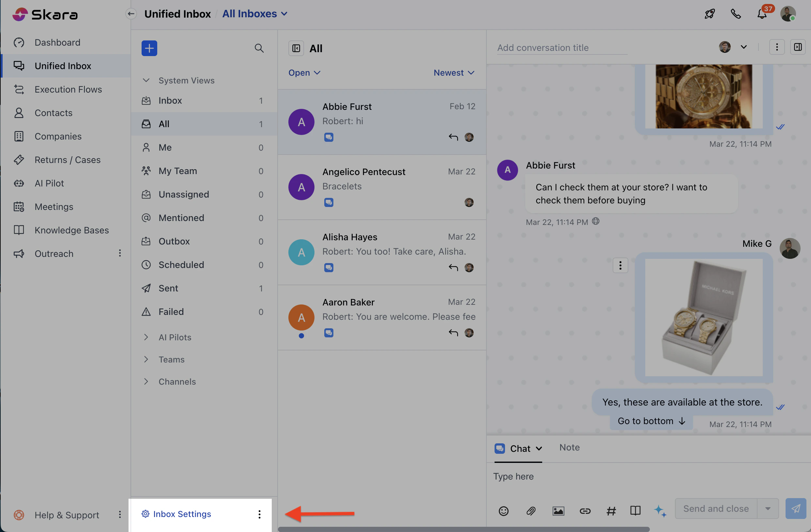
Task: Collapse main navigation sidebar arrow
Action: click(x=131, y=14)
